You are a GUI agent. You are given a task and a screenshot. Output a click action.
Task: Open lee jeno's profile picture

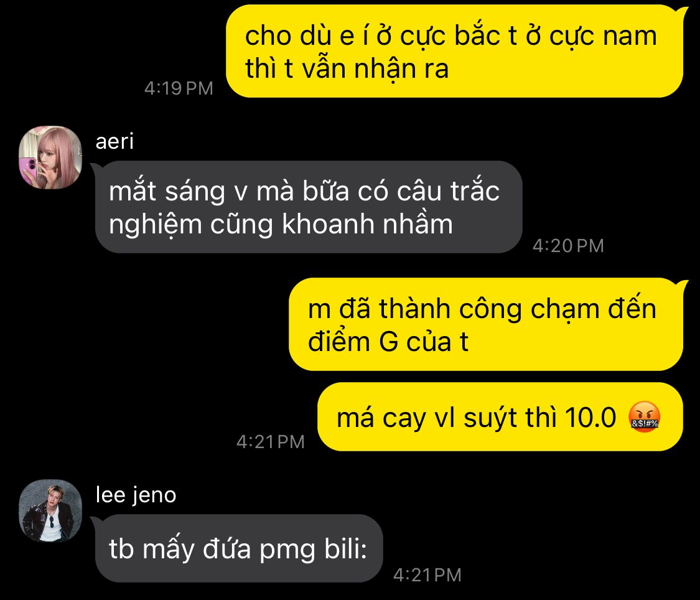click(x=50, y=511)
